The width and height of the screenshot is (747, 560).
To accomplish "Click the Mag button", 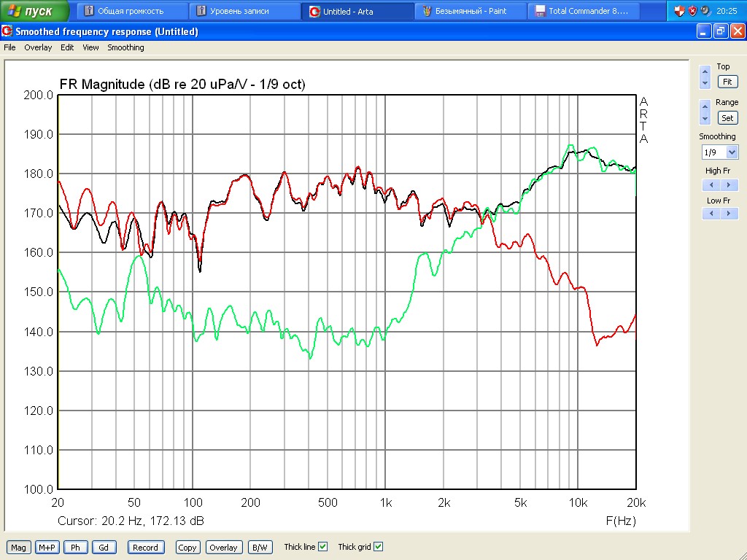I will click(18, 548).
